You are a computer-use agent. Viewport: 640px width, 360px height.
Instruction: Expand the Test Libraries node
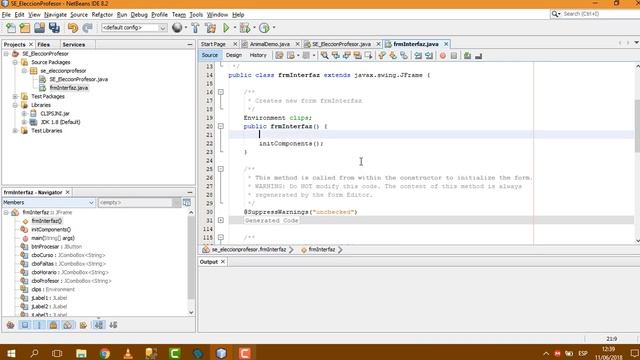[x=15, y=131]
